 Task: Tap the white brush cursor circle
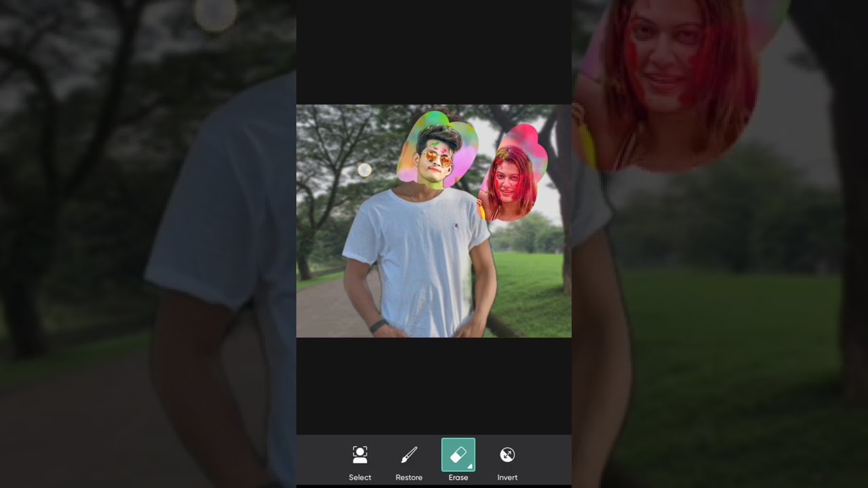point(364,169)
